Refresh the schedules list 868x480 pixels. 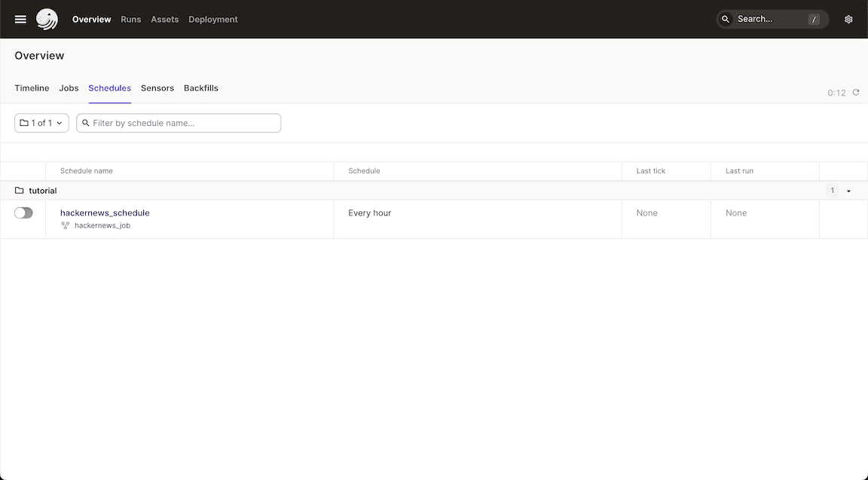click(855, 92)
